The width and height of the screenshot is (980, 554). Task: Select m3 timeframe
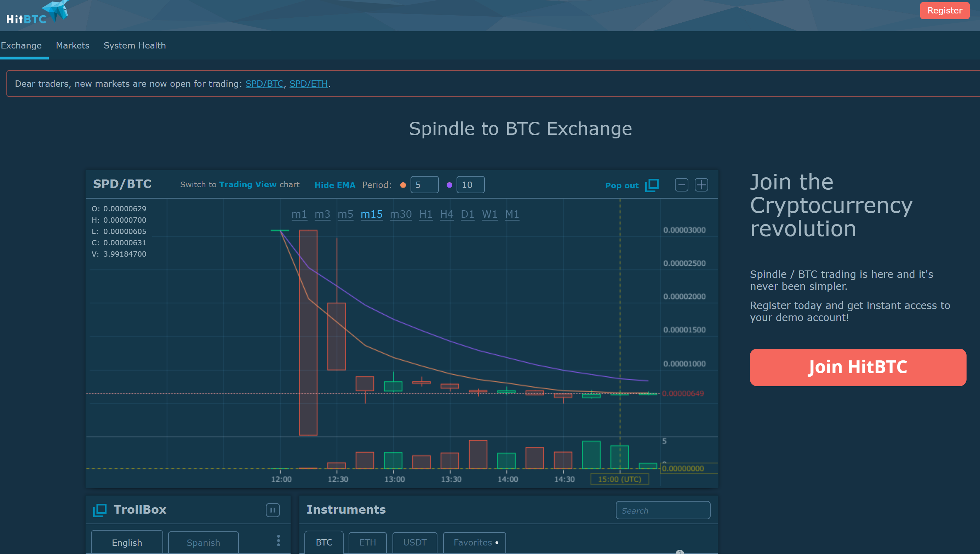[x=322, y=214]
